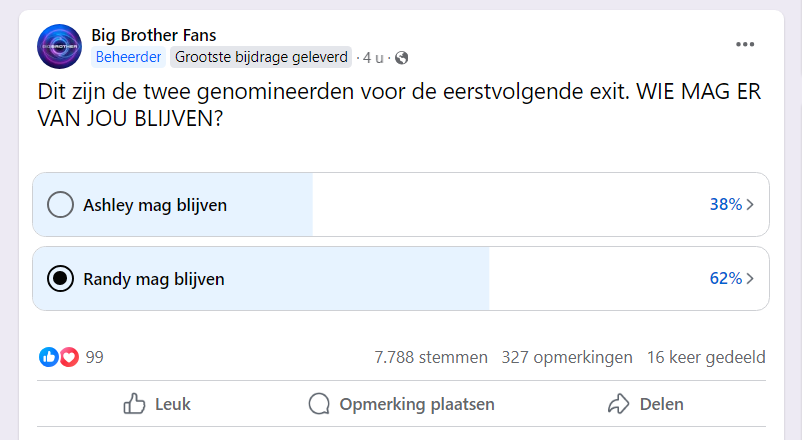Click the Grootste bijdrage geleverd badge
Viewport: 802px width, 440px height.
(x=261, y=57)
